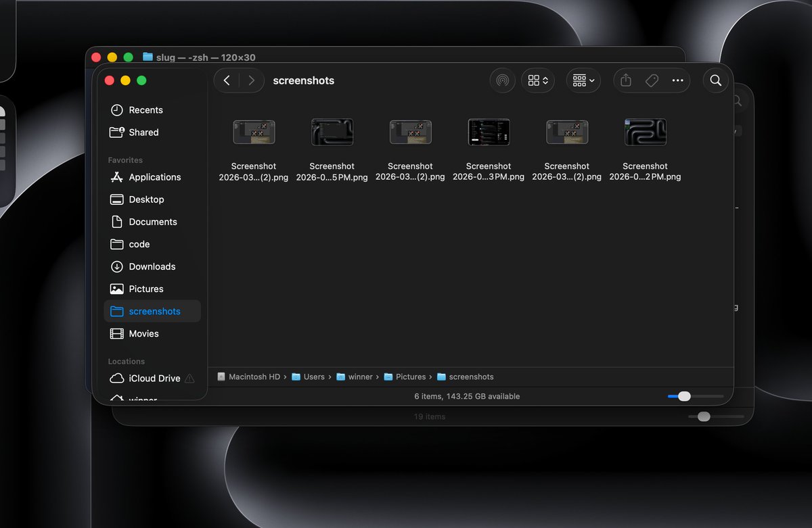Click screenshots in the path bar
Image resolution: width=812 pixels, height=528 pixels.
[466, 377]
